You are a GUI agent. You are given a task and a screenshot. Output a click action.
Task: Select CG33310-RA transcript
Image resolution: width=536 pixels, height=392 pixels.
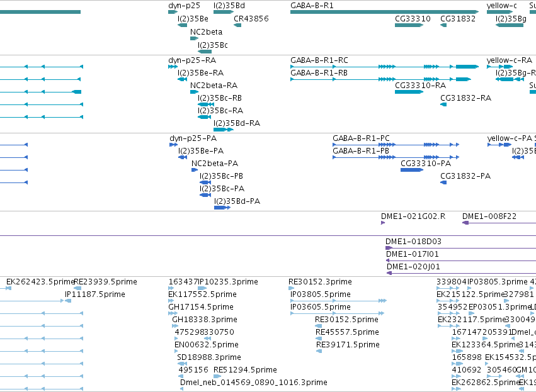coord(409,92)
